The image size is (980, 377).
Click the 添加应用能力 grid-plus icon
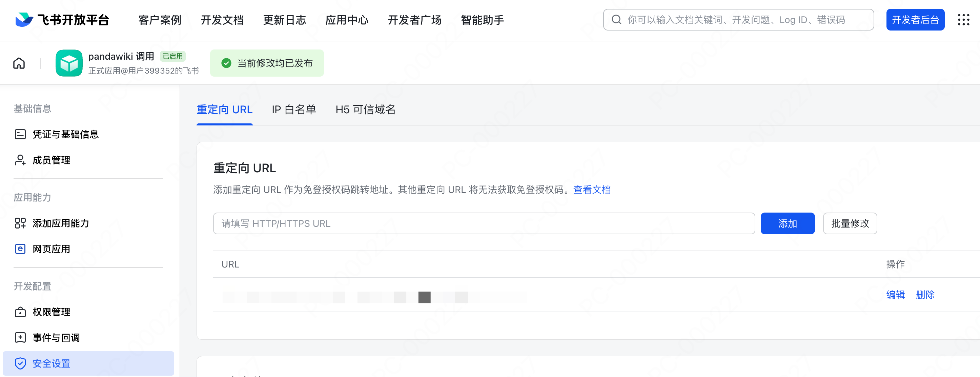point(20,223)
